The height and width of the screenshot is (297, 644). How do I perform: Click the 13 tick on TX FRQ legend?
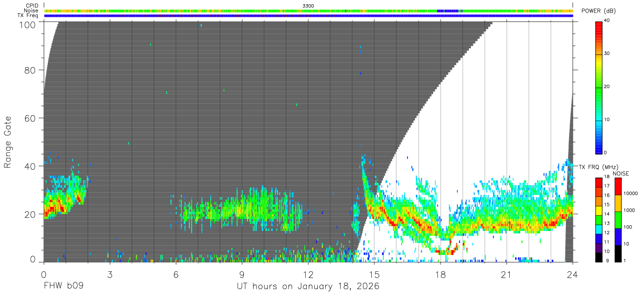608,223
